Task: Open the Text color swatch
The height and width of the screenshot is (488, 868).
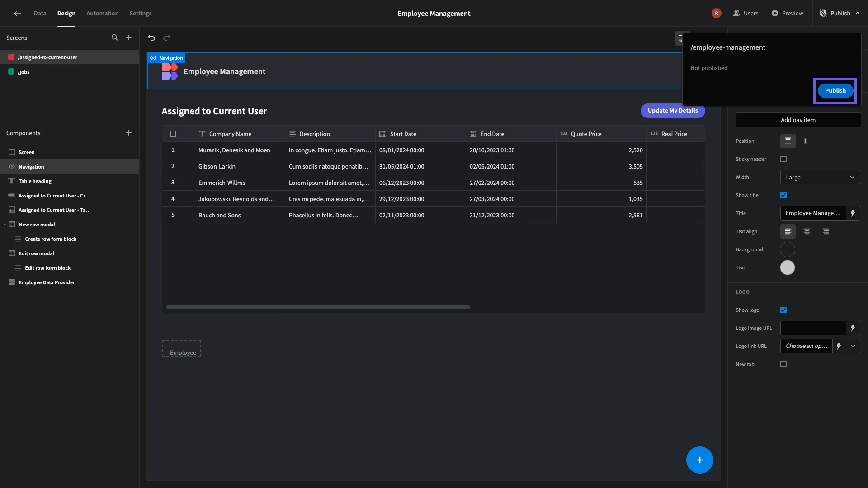Action: pos(788,267)
